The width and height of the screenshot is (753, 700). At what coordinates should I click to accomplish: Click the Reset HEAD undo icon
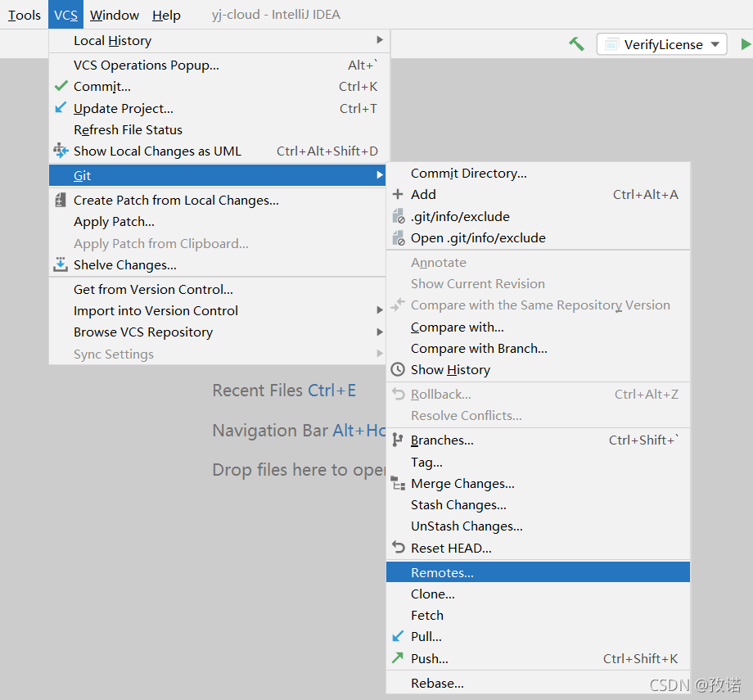click(398, 547)
